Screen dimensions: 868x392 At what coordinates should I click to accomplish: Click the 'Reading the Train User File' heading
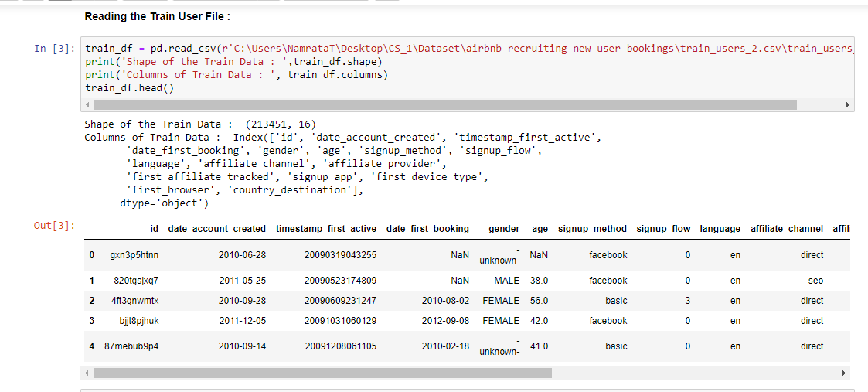[x=157, y=16]
